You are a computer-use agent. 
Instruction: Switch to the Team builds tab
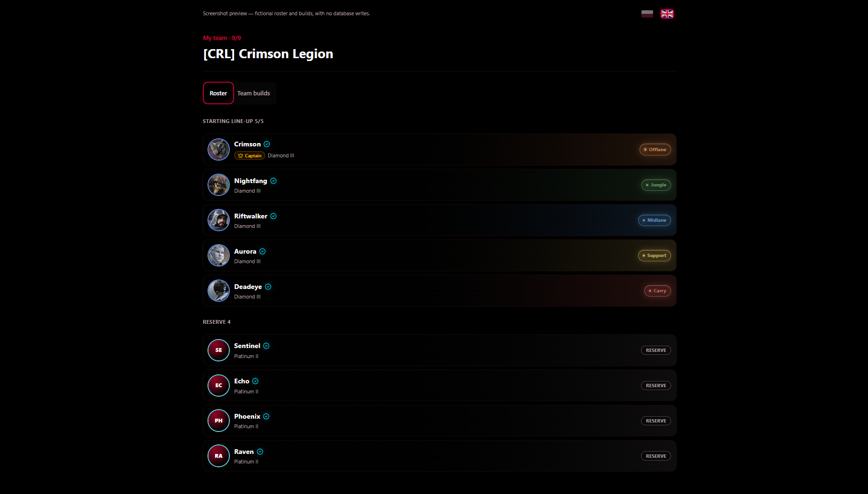pyautogui.click(x=254, y=93)
